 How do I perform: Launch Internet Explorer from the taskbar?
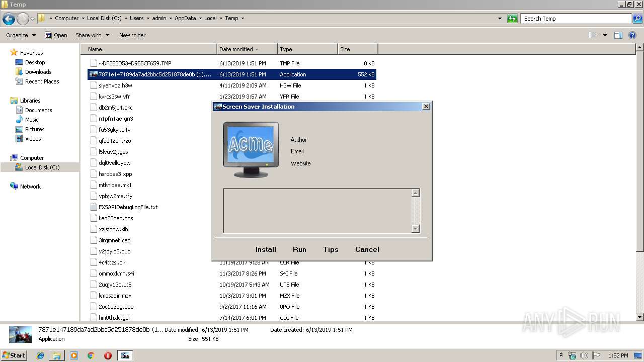click(41, 355)
